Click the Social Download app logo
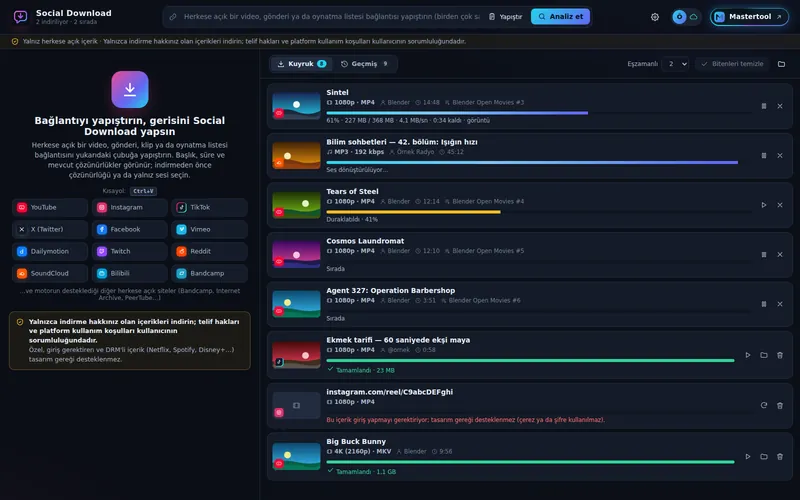The image size is (800, 500). point(20,17)
